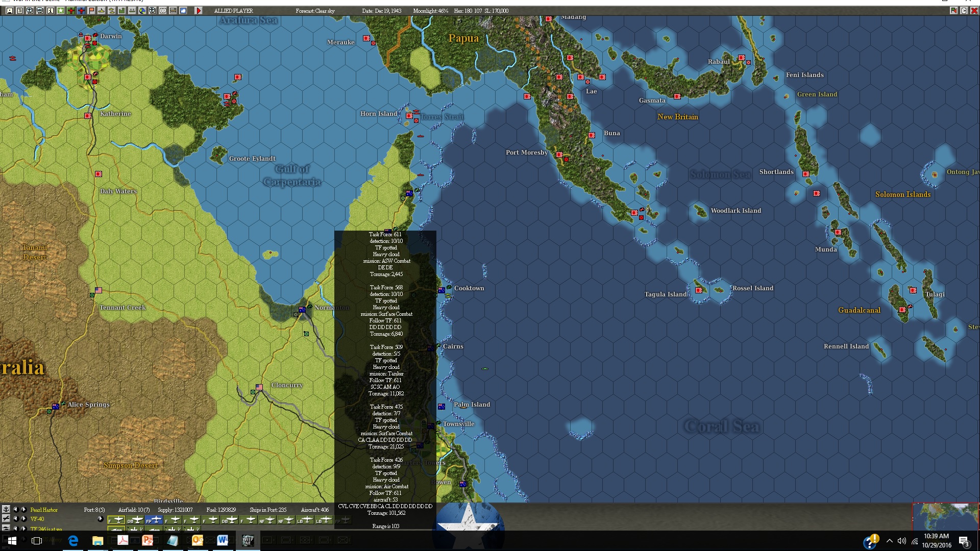980x551 pixels.
Task: Click the minimap thumbnail in bottom right corner
Action: pos(945,516)
